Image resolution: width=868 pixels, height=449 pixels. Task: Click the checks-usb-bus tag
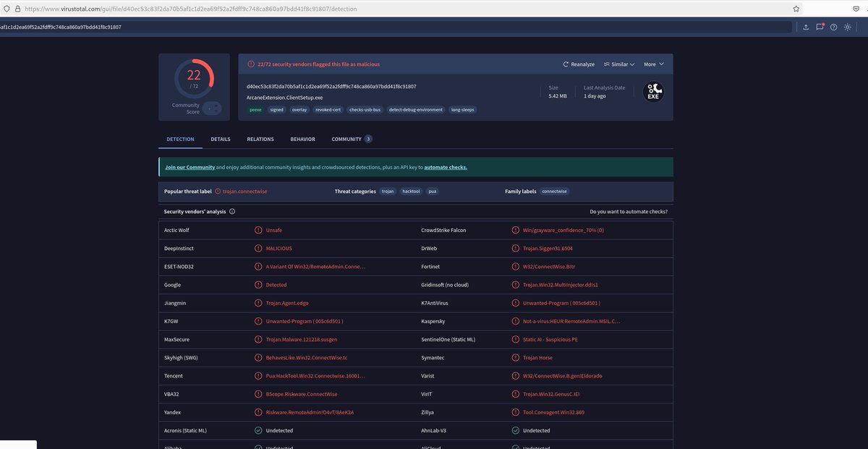pyautogui.click(x=365, y=110)
